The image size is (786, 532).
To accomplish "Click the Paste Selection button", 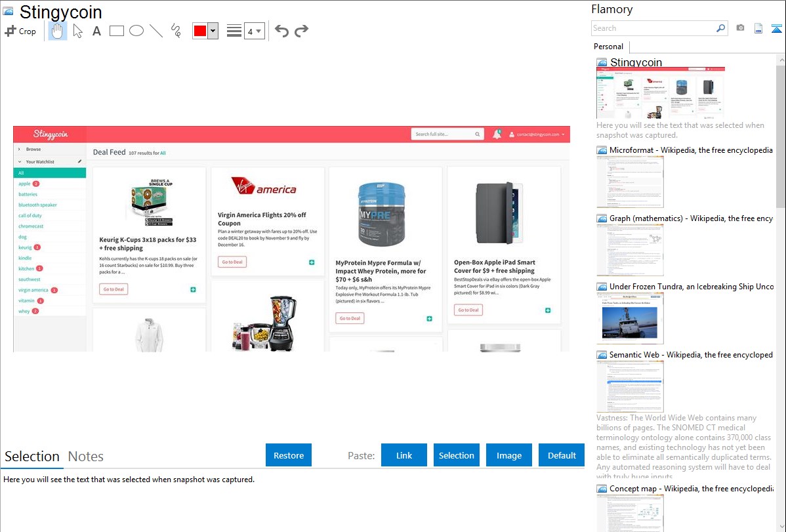I will click(456, 455).
